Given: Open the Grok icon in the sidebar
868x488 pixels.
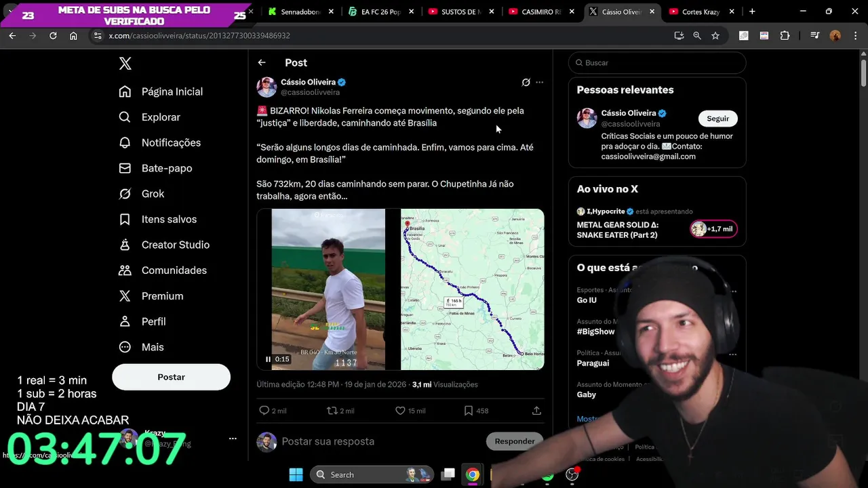Looking at the screenshot, I should click(125, 194).
